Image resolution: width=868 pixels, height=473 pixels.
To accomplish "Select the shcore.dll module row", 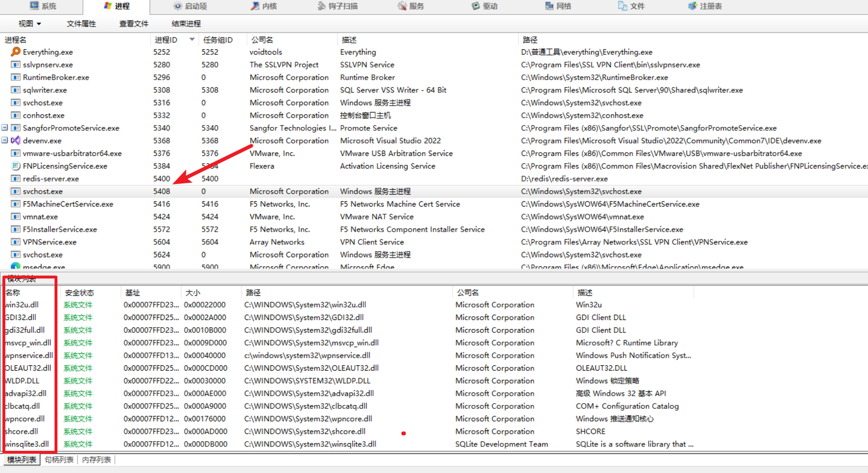I will (347, 431).
